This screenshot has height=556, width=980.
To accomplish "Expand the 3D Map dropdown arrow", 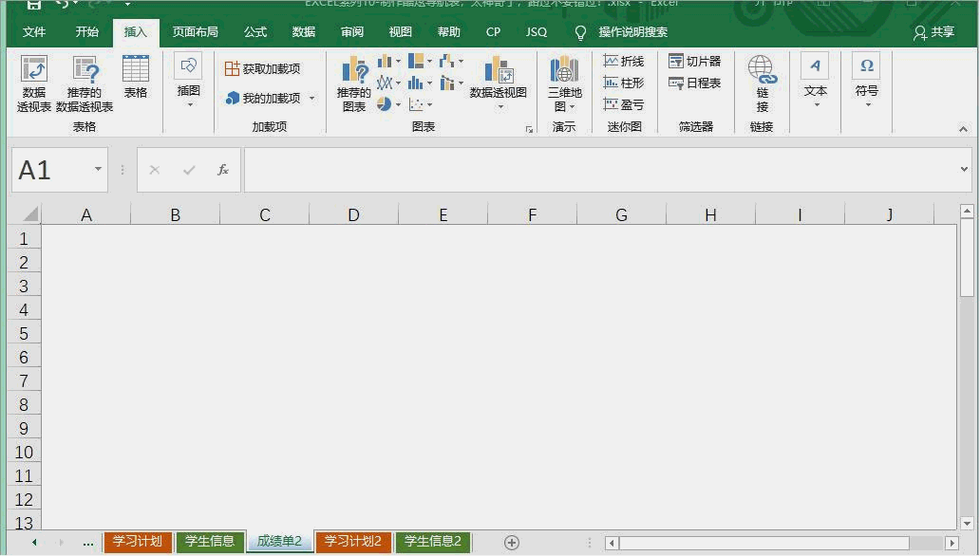I will [x=572, y=107].
